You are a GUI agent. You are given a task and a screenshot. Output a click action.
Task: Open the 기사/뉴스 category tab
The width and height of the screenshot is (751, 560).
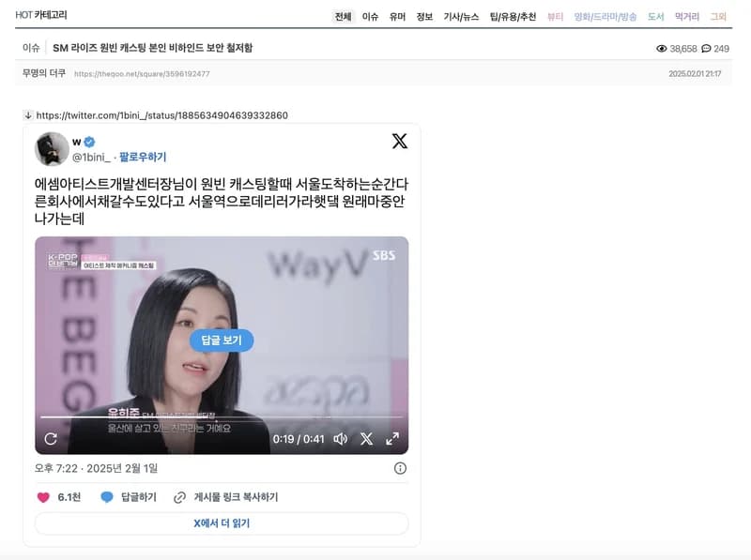click(x=461, y=17)
